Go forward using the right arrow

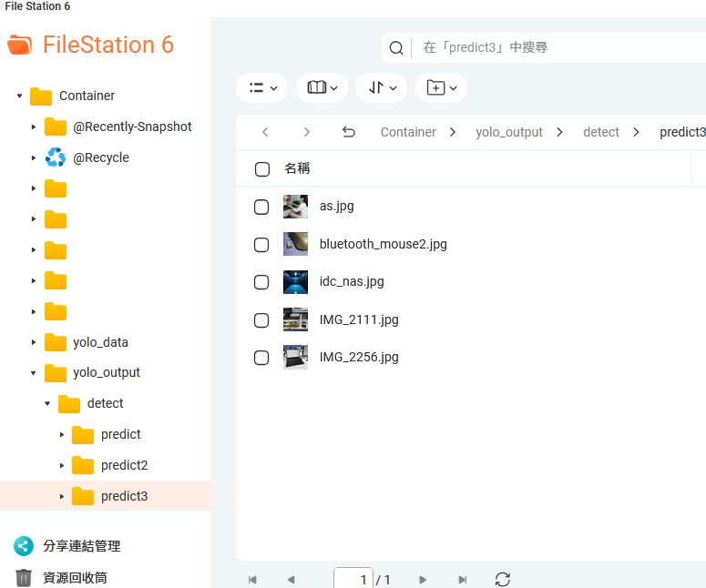point(307,132)
